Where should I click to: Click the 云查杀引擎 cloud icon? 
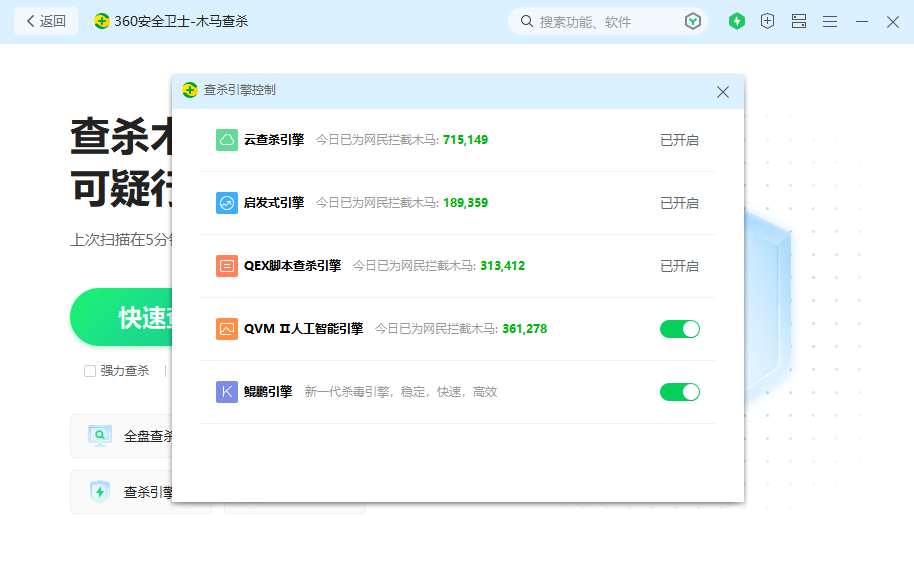[x=227, y=140]
